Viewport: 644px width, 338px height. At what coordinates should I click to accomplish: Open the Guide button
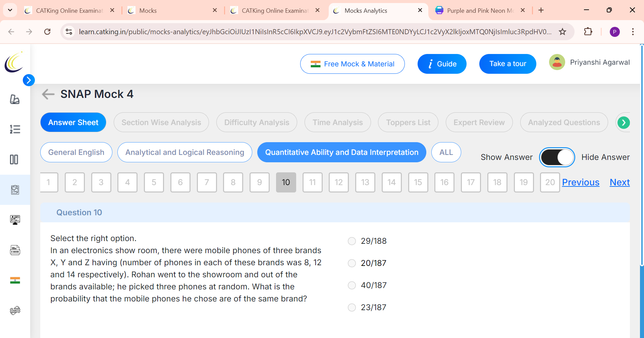coord(442,64)
